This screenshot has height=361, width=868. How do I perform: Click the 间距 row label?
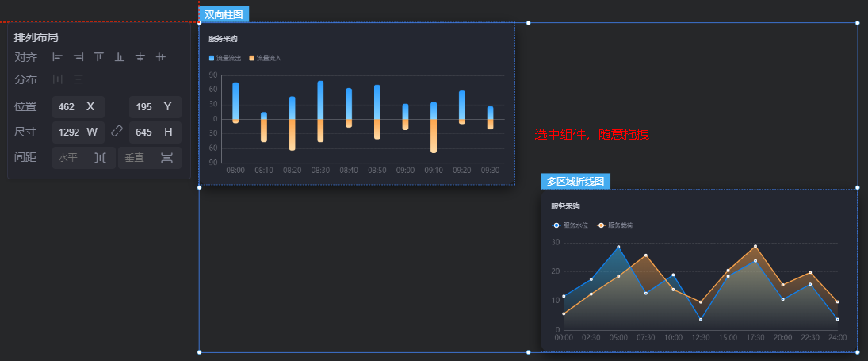pyautogui.click(x=25, y=158)
